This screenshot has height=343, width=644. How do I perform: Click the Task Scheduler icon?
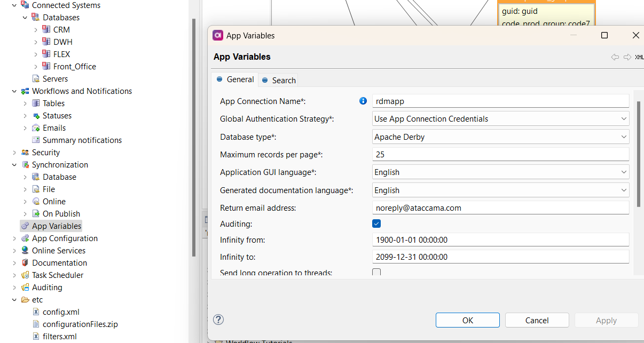pyautogui.click(x=25, y=275)
